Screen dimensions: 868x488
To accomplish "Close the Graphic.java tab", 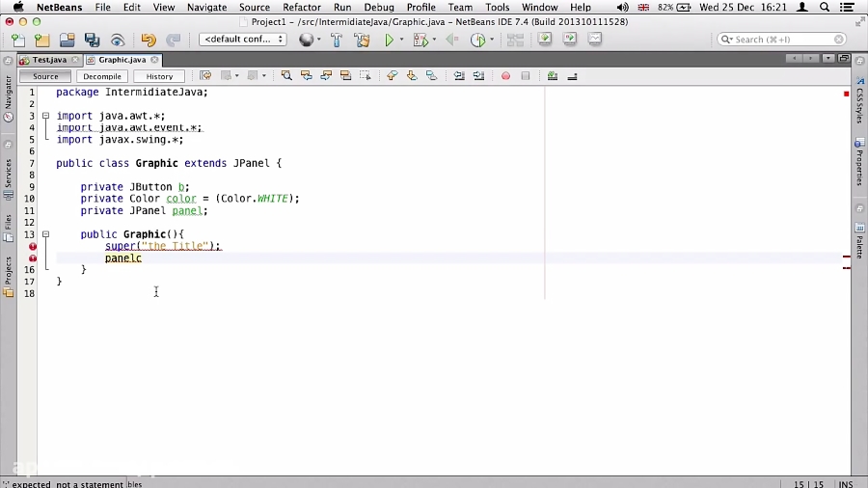I will (154, 60).
